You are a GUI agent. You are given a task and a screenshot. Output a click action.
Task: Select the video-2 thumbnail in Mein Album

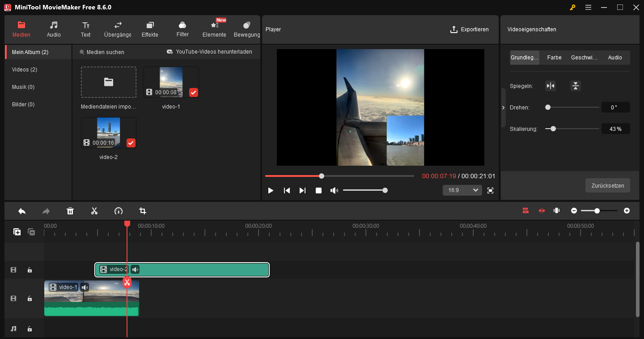tap(108, 132)
